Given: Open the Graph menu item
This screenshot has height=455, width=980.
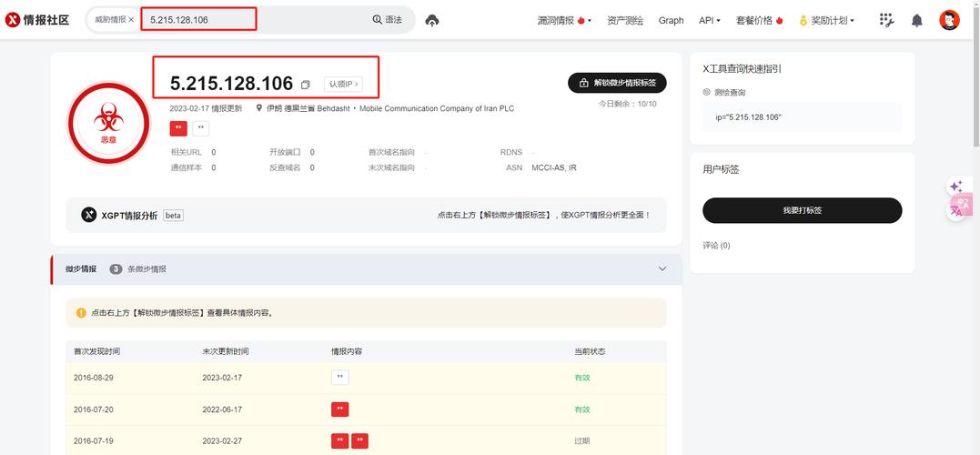Looking at the screenshot, I should tap(671, 21).
